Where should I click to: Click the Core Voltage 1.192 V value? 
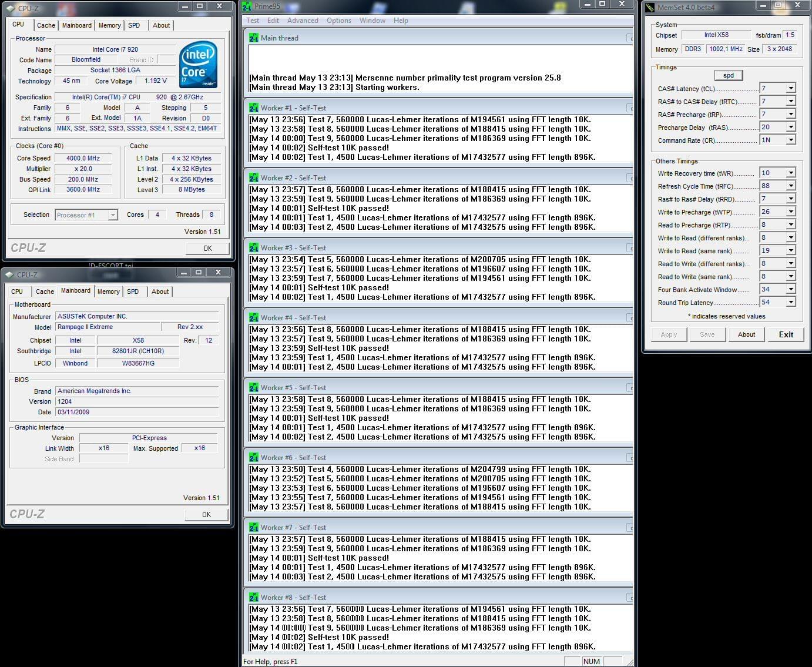pyautogui.click(x=156, y=81)
